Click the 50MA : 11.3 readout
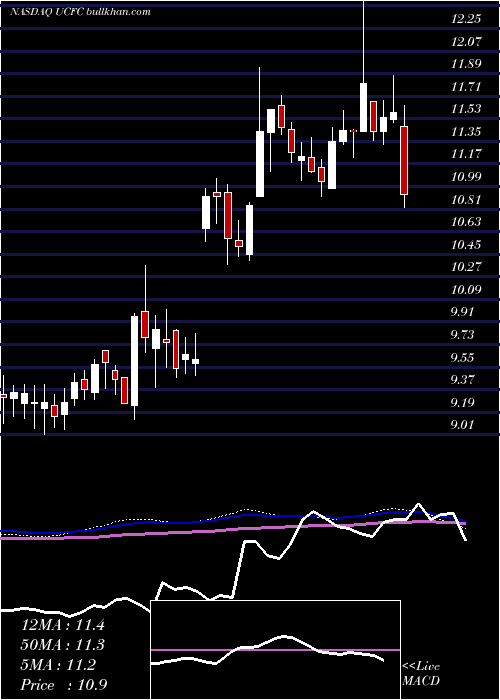 click(62, 645)
